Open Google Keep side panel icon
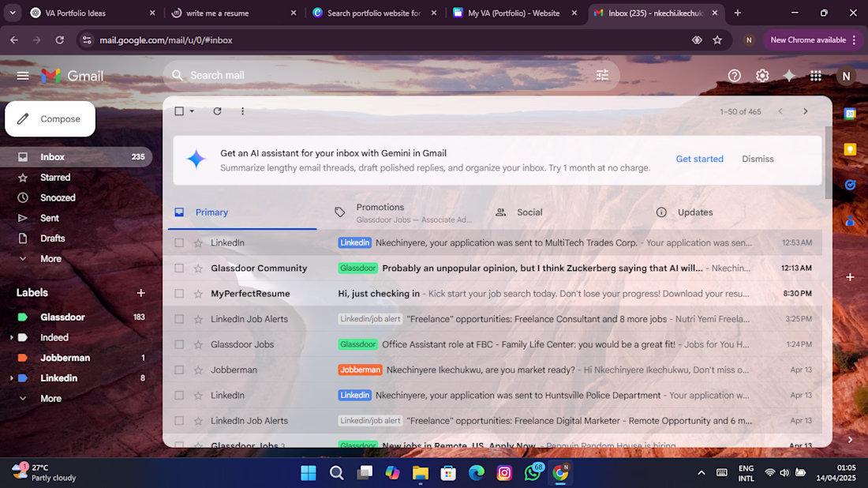 [x=850, y=149]
